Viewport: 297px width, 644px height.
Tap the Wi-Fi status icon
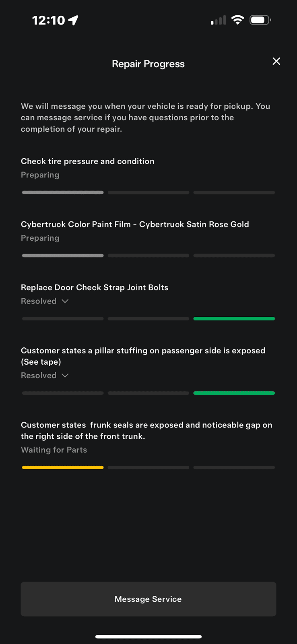(x=238, y=20)
